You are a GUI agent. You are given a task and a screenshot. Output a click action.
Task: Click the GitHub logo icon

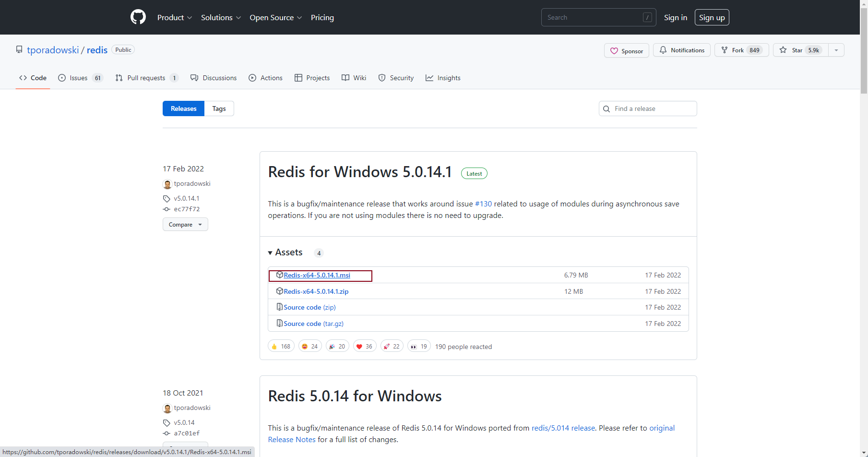click(138, 17)
